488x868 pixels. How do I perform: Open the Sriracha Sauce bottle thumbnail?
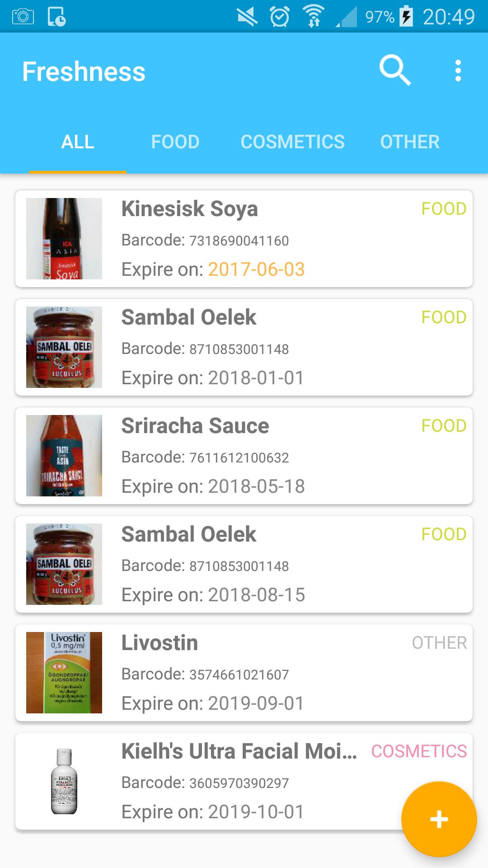pyautogui.click(x=64, y=456)
